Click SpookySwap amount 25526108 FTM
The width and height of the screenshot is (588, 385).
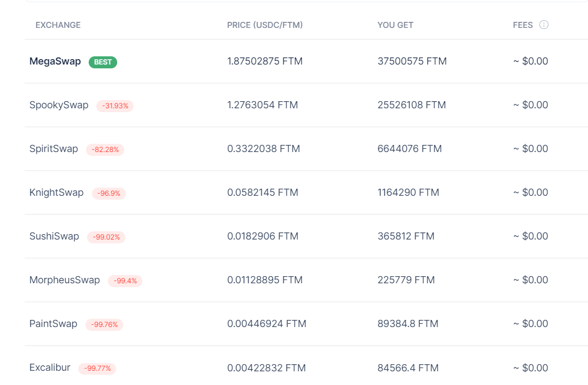tap(412, 105)
